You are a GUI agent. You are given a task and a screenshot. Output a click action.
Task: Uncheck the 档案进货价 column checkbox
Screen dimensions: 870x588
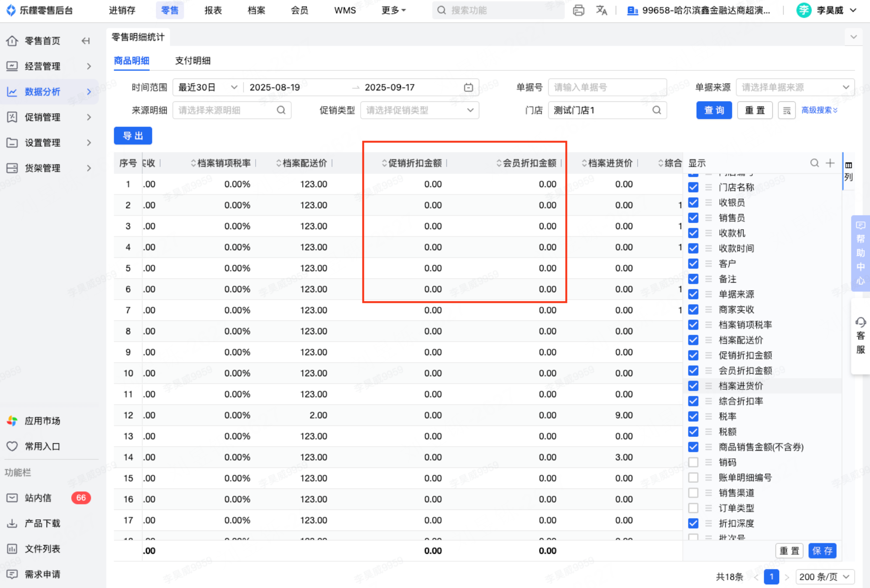[x=693, y=386]
